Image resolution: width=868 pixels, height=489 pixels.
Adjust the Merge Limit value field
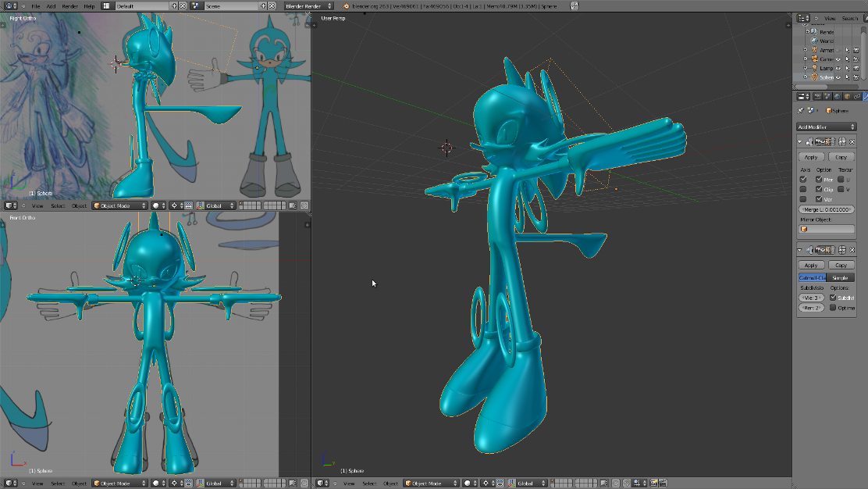pos(826,209)
